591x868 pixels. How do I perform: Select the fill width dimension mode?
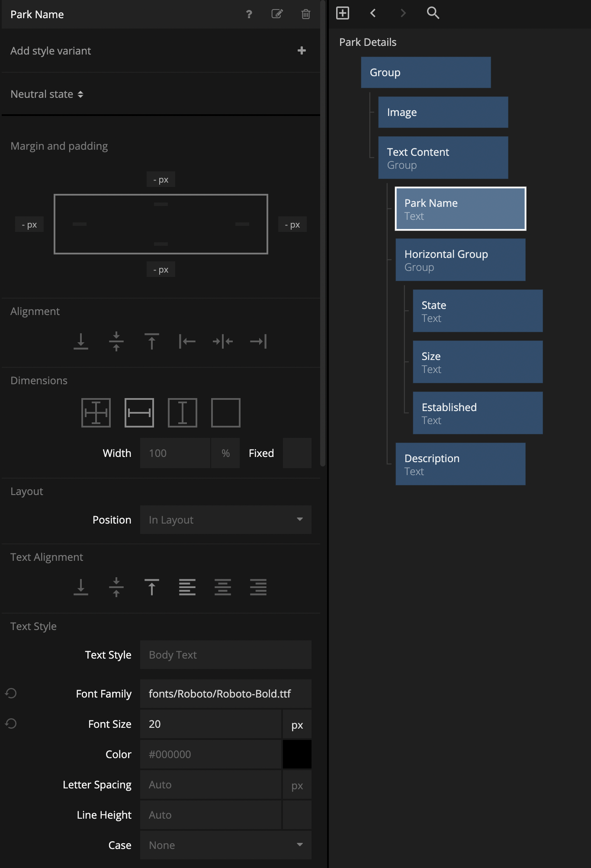pos(139,413)
